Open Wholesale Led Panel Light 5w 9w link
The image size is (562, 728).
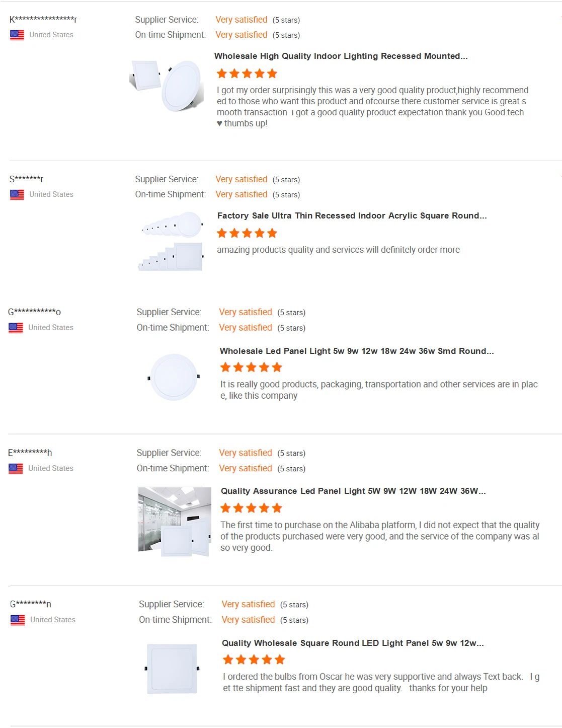356,351
